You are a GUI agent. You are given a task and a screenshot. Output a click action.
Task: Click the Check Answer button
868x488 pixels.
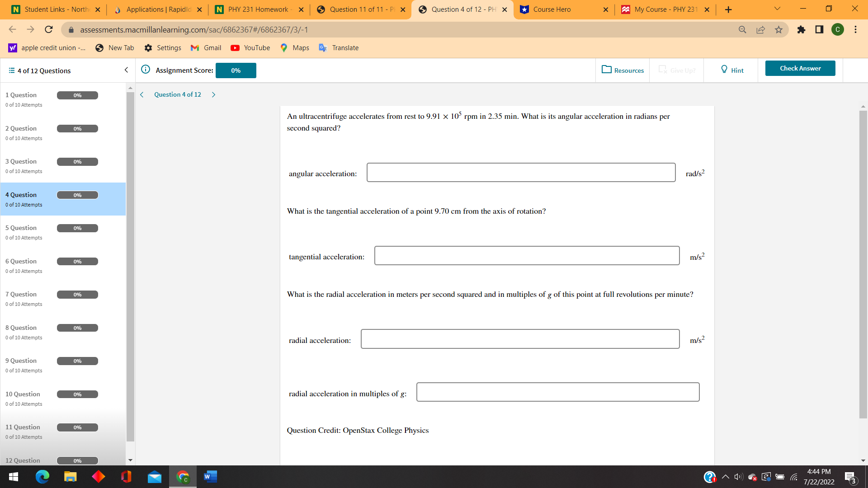800,68
